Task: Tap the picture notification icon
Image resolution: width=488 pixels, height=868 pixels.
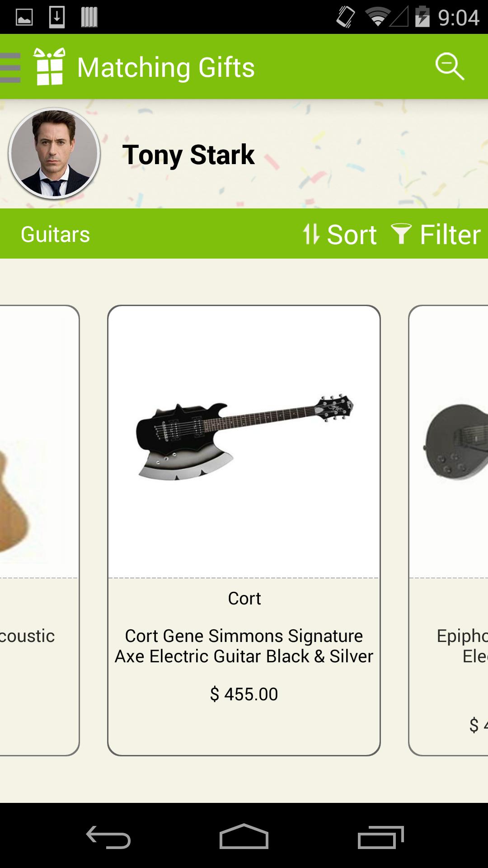Action: pyautogui.click(x=24, y=17)
